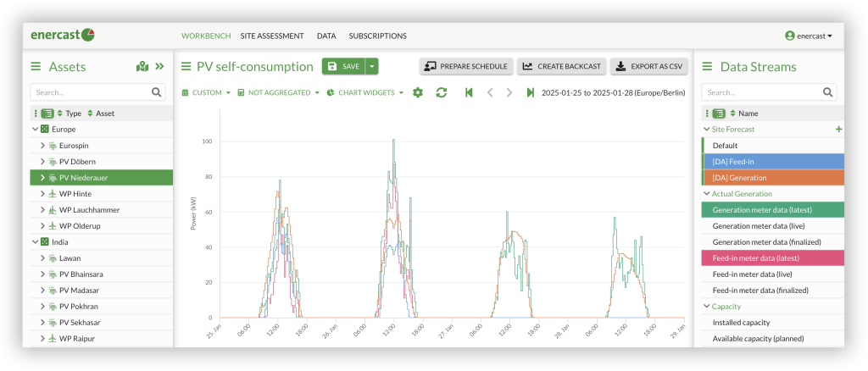Jump to last period with skip-forward icon
Screen dimensions: 868x371
coord(531,92)
